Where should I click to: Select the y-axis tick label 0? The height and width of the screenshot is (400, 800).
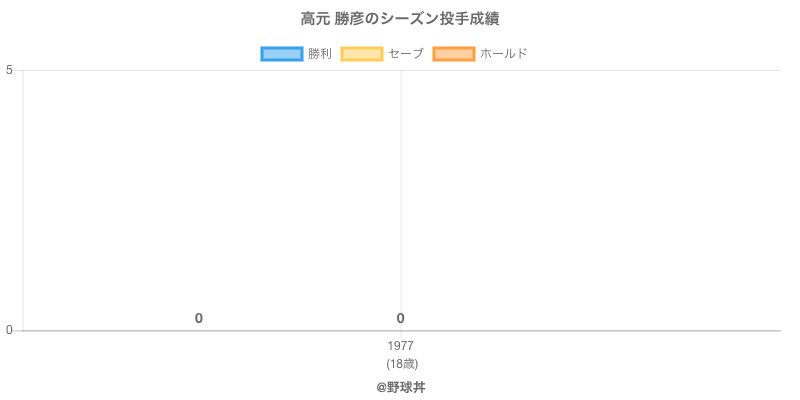click(9, 331)
